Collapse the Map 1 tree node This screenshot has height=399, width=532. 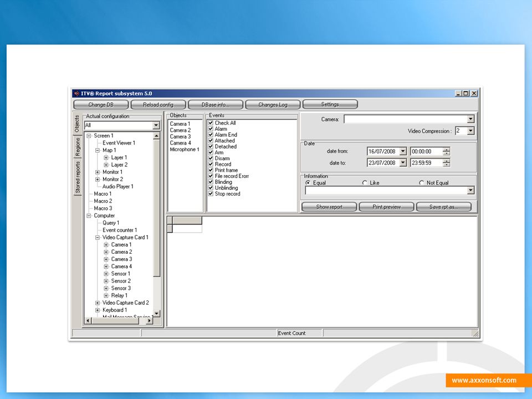click(x=98, y=150)
